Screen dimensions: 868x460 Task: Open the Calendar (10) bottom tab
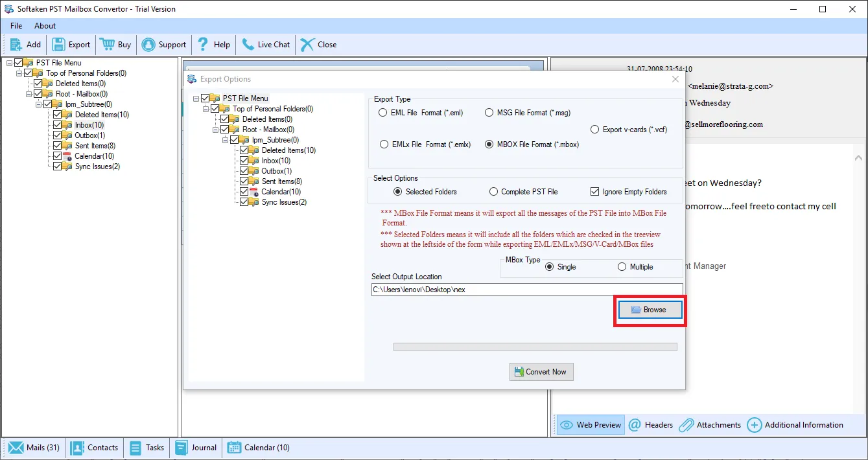[x=258, y=448]
